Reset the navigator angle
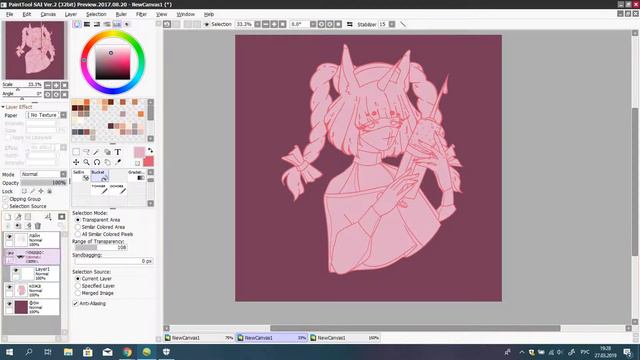 [x=64, y=94]
